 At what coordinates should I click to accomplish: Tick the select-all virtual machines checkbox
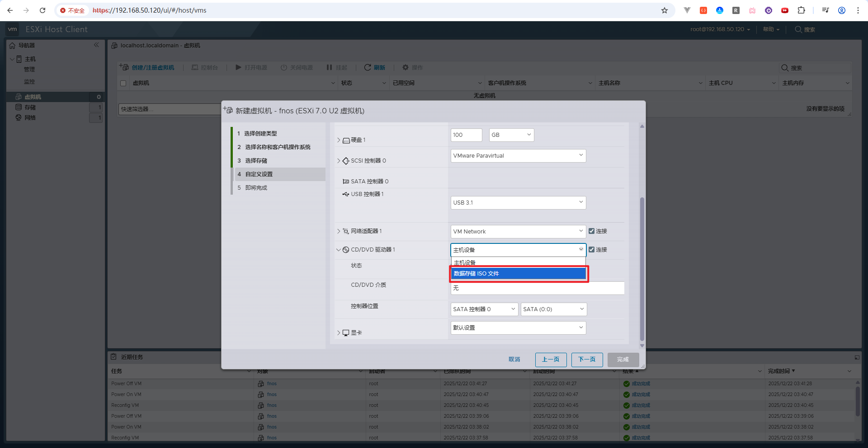(x=123, y=83)
